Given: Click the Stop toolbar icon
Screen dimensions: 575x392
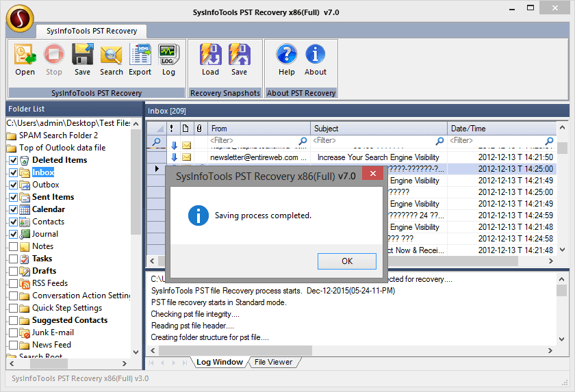Looking at the screenshot, I should (54, 54).
